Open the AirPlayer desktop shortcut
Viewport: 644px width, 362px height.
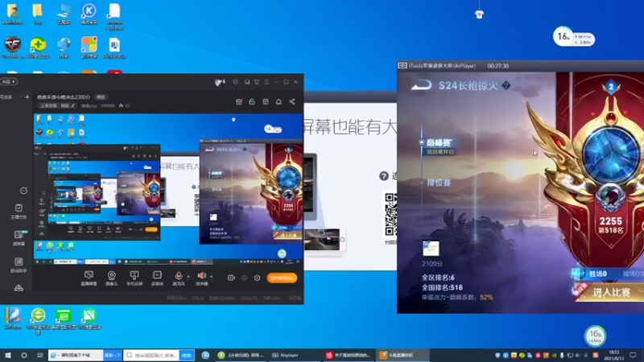(x=13, y=319)
